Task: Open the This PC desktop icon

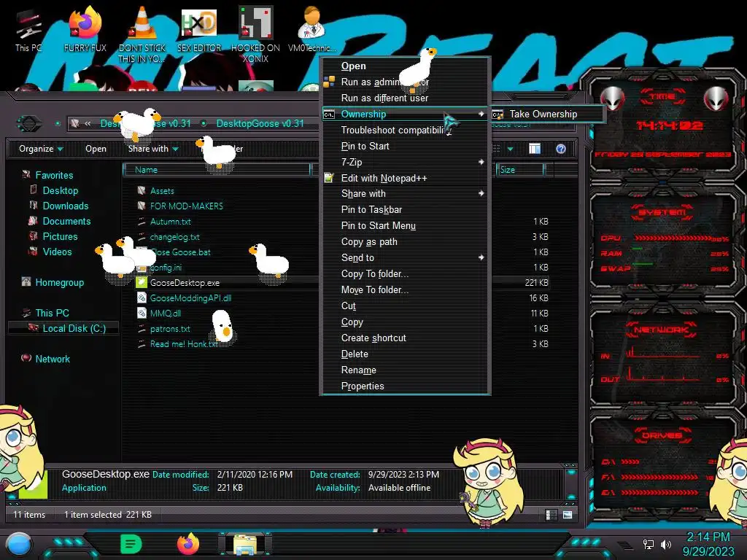Action: tap(28, 29)
